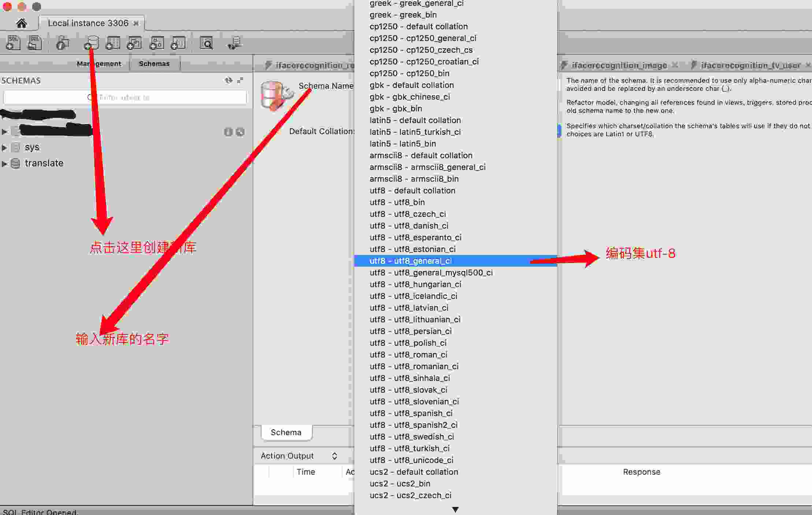The height and width of the screenshot is (515, 812).
Task: Create a new stored procedure icon
Action: [157, 43]
